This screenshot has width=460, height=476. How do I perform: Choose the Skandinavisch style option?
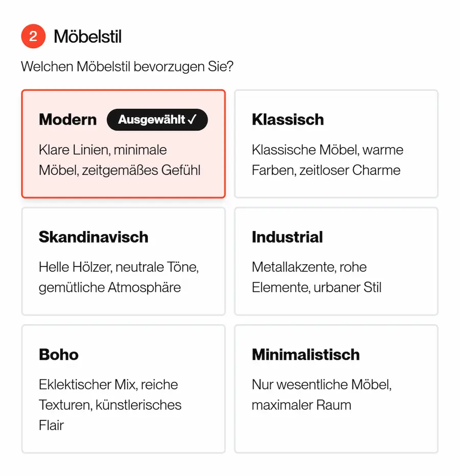[123, 261]
